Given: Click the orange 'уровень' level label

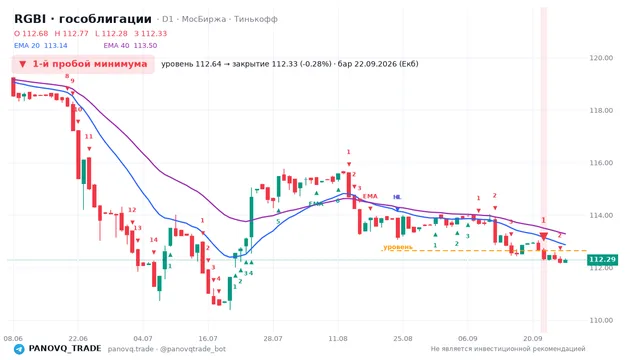Looking at the screenshot, I should [398, 247].
